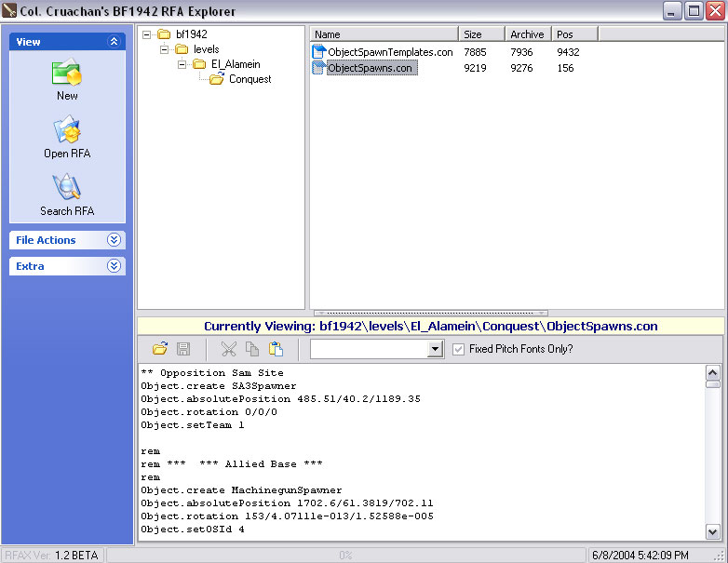Select the levels tree item label
The image size is (728, 563).
(x=206, y=49)
